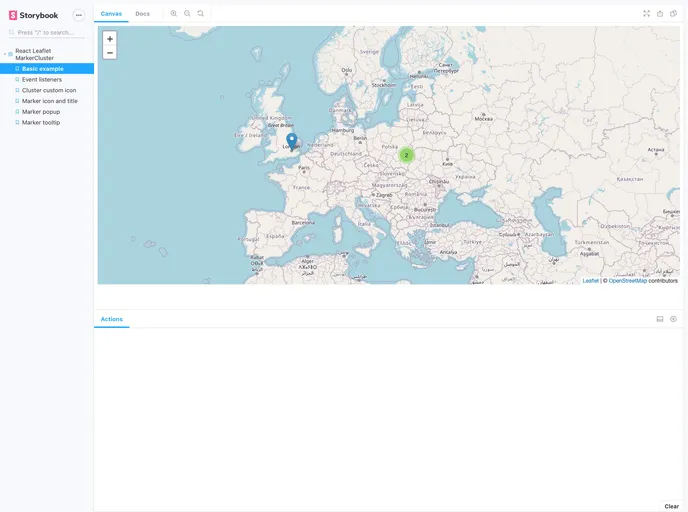Image resolution: width=688 pixels, height=512 pixels.
Task: Toggle fullscreen mode icon
Action: pos(646,14)
